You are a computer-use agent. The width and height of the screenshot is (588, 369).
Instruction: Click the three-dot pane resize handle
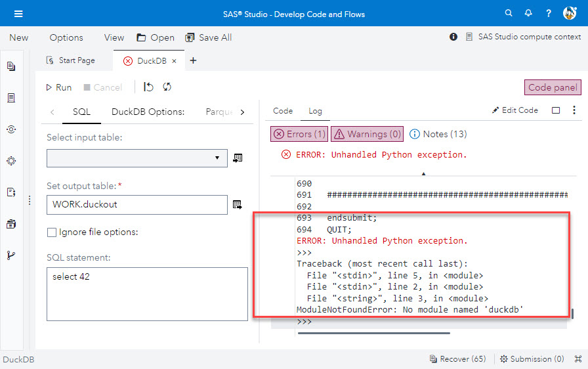30,200
